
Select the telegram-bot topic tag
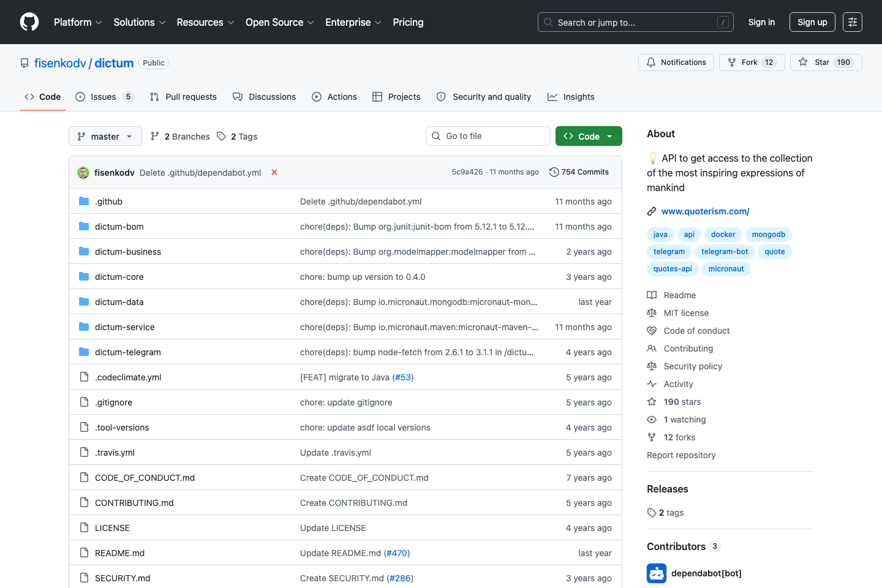725,252
